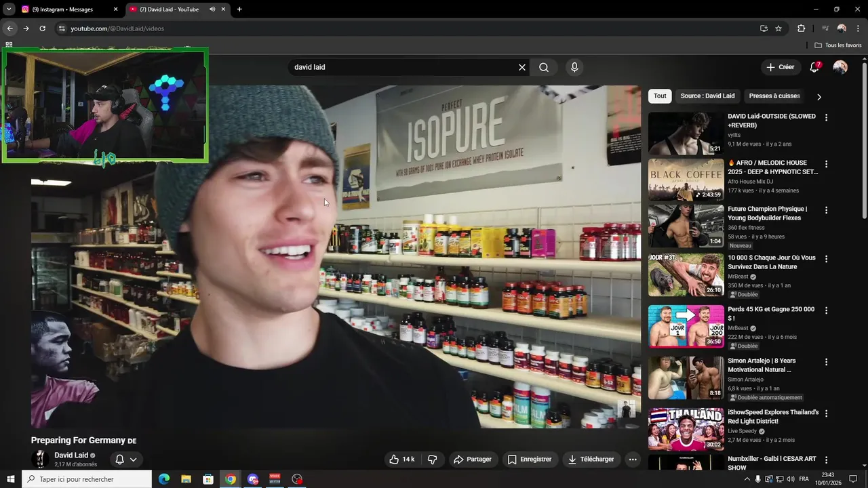
Task: Click the URL address bar
Action: 407,28
